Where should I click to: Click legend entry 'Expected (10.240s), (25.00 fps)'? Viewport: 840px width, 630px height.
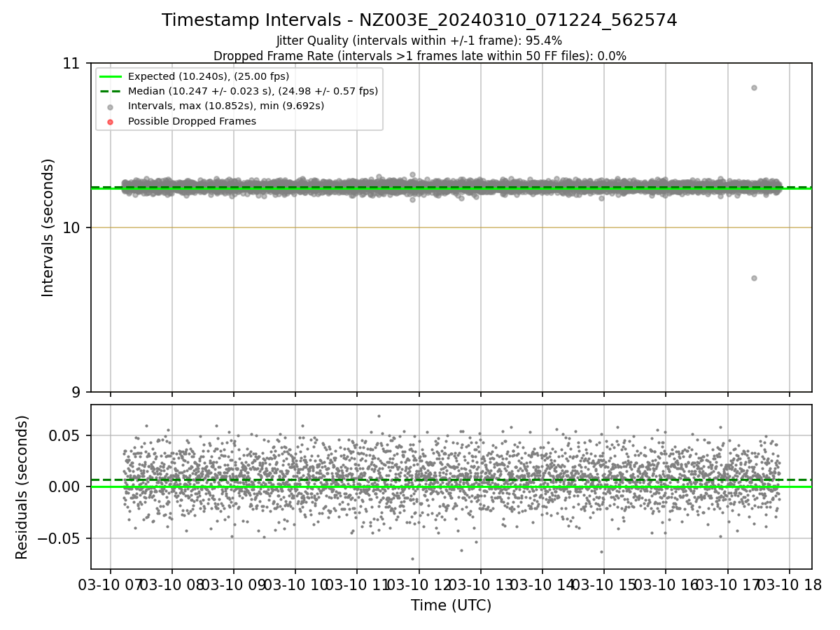click(209, 76)
